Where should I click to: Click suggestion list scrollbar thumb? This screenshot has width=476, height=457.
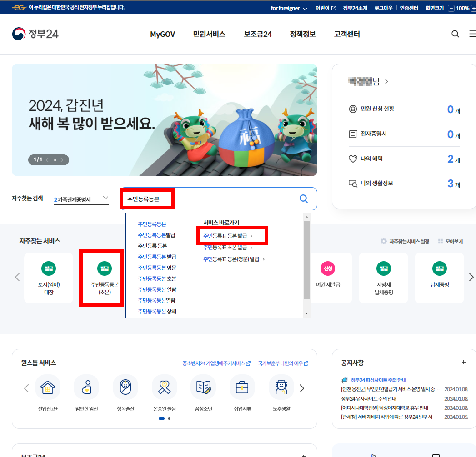pyautogui.click(x=306, y=259)
